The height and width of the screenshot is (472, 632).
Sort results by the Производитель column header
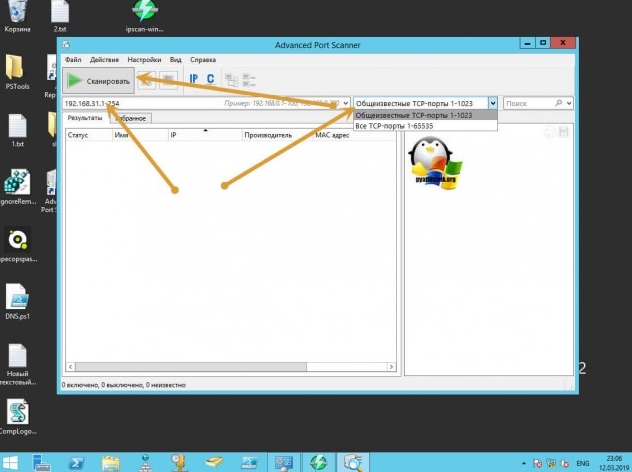pos(267,134)
